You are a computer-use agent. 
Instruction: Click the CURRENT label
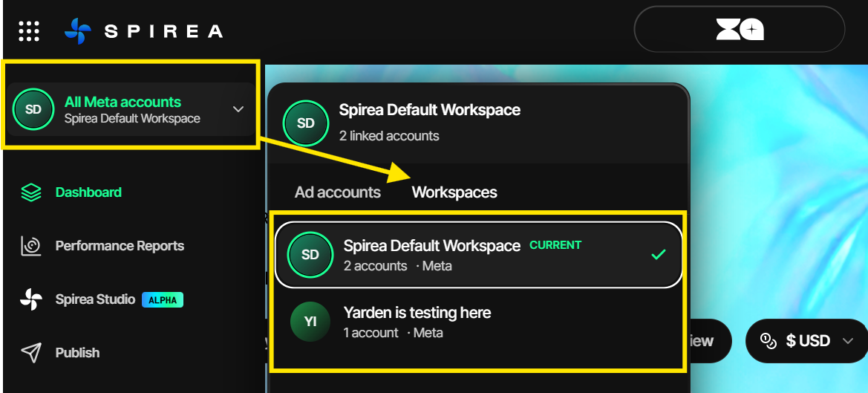click(x=555, y=244)
